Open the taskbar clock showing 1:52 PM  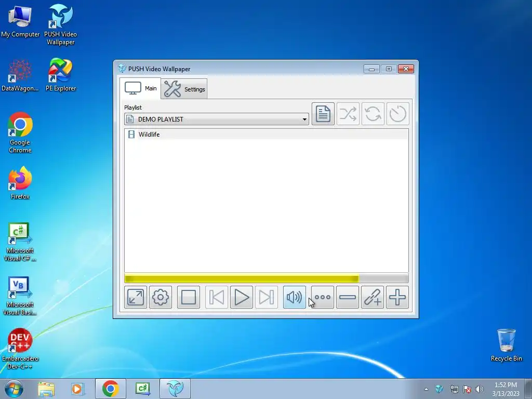[506, 389]
